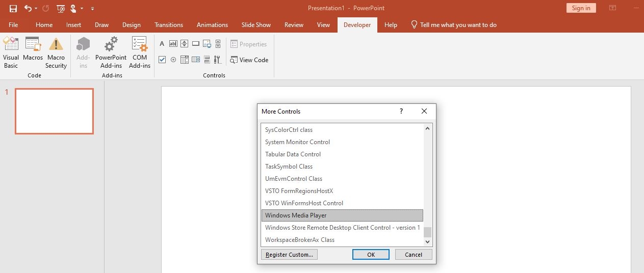Click Tell me what you want to do
The width and height of the screenshot is (644, 273).
coord(454,24)
